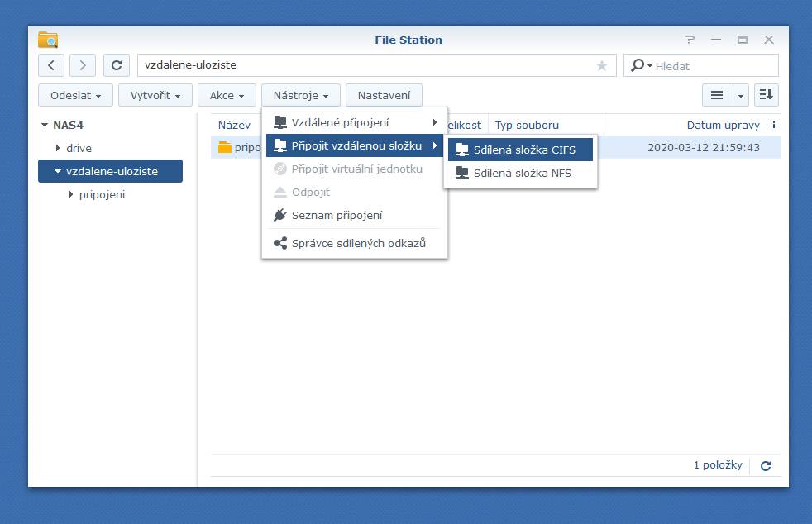
Task: Open the Odeslat dropdown
Action: [x=75, y=95]
